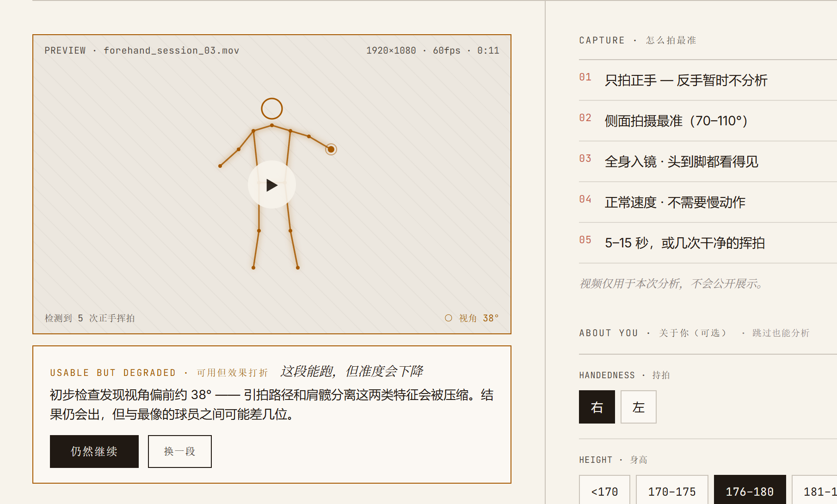
Task: Click the PREVIEW label
Action: (65, 50)
